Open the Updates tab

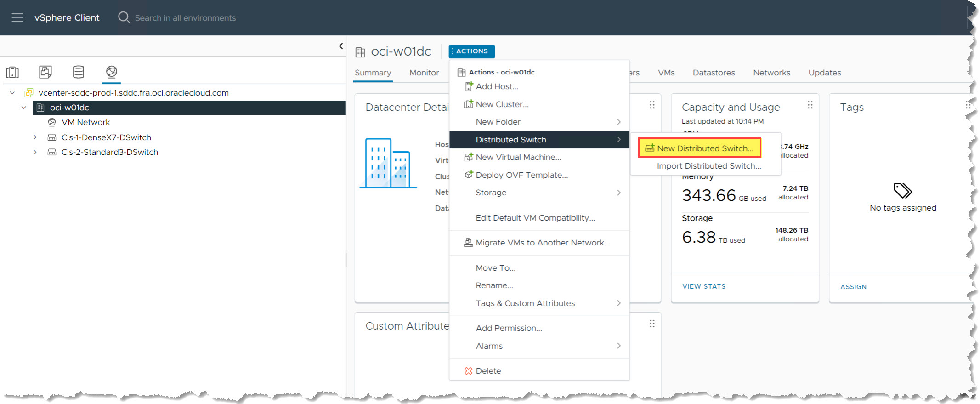(825, 73)
